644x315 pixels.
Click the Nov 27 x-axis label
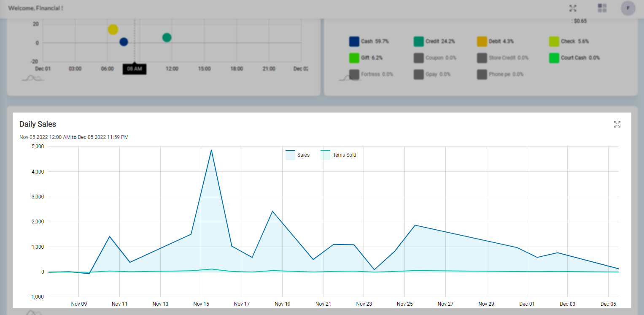(x=445, y=304)
